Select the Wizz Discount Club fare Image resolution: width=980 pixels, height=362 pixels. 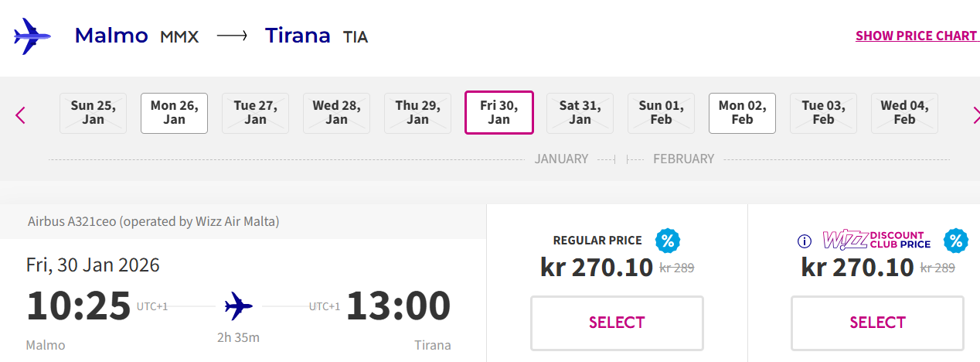[x=877, y=323]
